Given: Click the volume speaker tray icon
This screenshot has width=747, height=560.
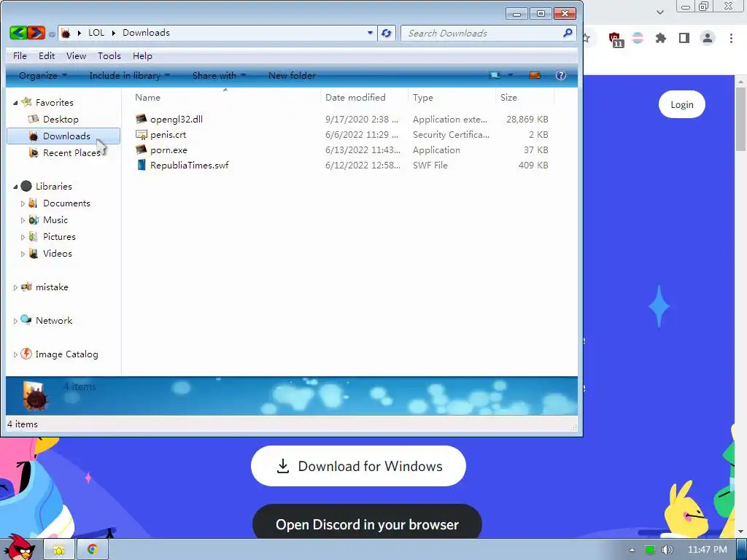Looking at the screenshot, I should click(667, 550).
